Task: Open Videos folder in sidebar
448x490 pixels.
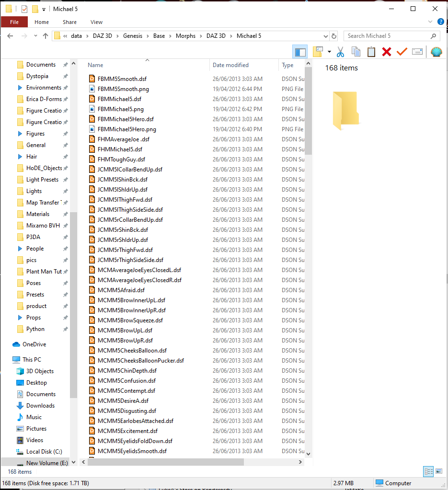Action: (x=34, y=440)
